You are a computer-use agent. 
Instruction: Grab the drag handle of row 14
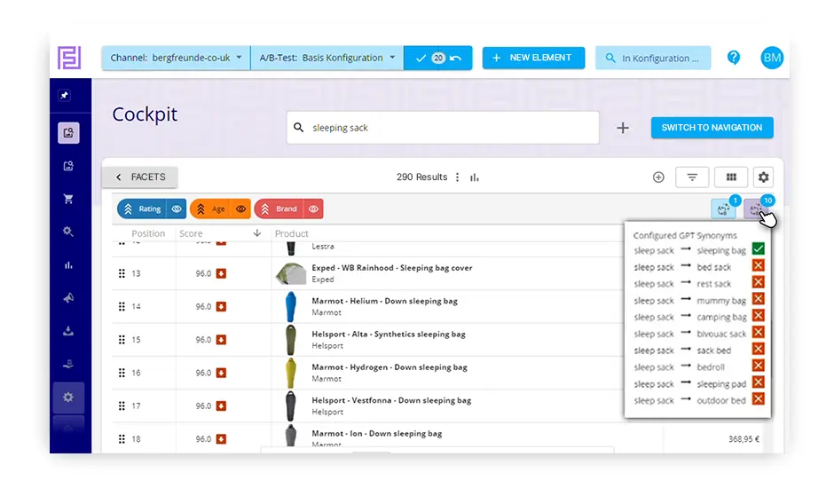tap(122, 306)
